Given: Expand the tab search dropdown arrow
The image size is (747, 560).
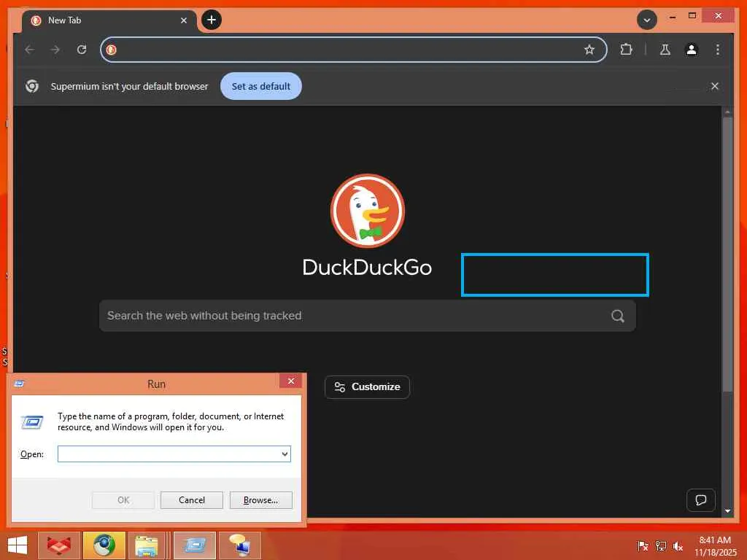Looking at the screenshot, I should (x=647, y=20).
